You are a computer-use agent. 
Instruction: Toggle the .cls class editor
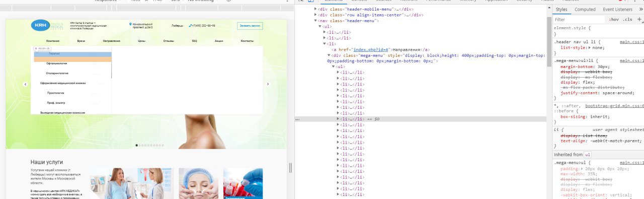627,20
